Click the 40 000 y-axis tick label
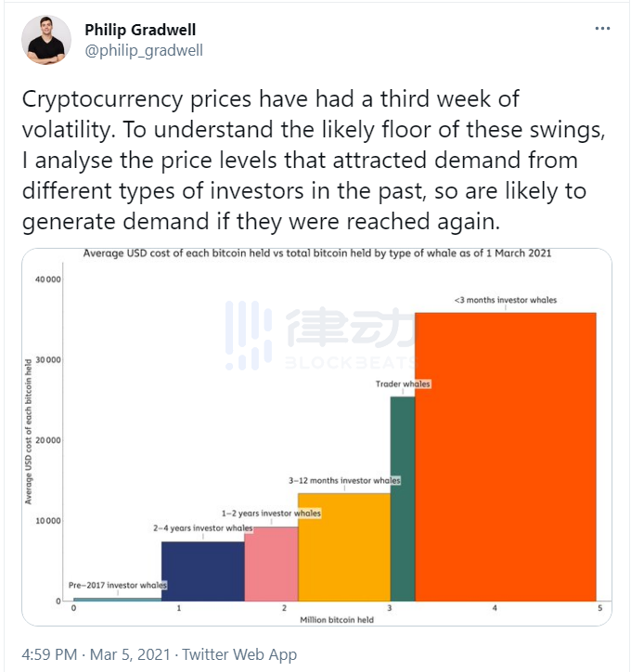The height and width of the screenshot is (672, 644). tap(47, 279)
